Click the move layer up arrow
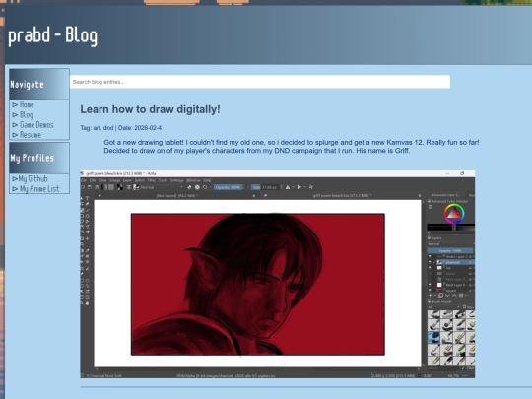 tap(454, 296)
